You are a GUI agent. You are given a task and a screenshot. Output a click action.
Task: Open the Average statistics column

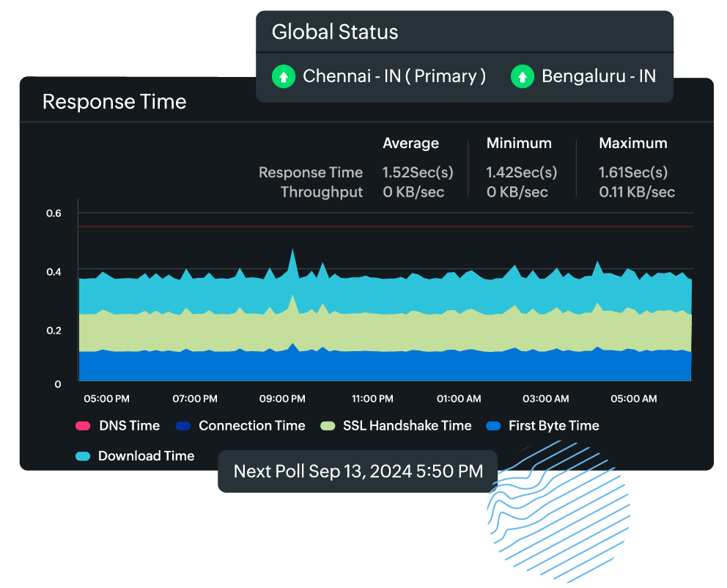point(411,143)
